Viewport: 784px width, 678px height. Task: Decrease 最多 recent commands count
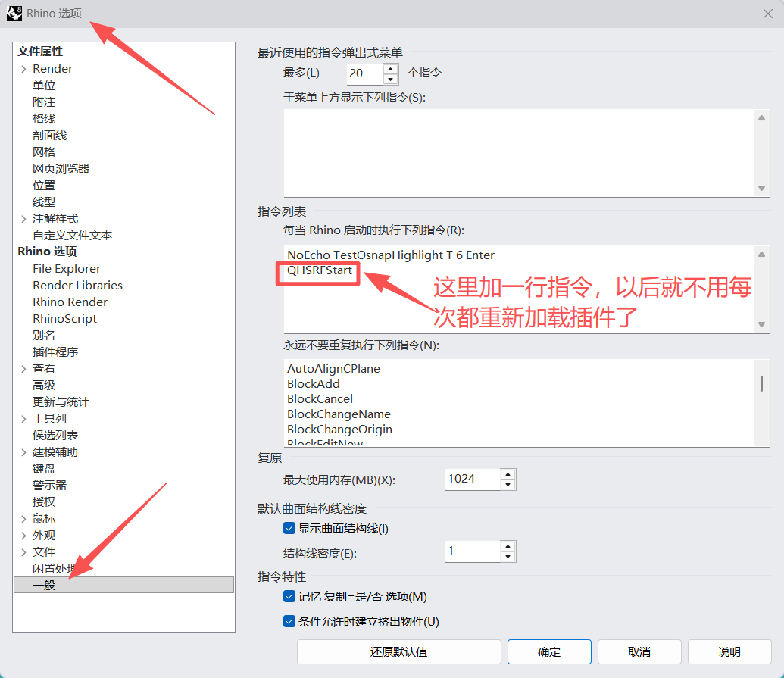tap(391, 79)
